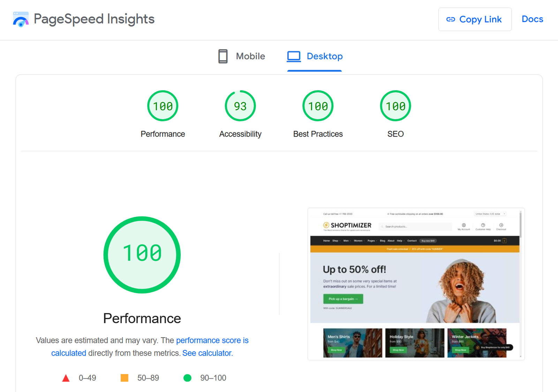Click the Shoptimizer page screenshot thumbnail
558x392 pixels.
point(416,284)
